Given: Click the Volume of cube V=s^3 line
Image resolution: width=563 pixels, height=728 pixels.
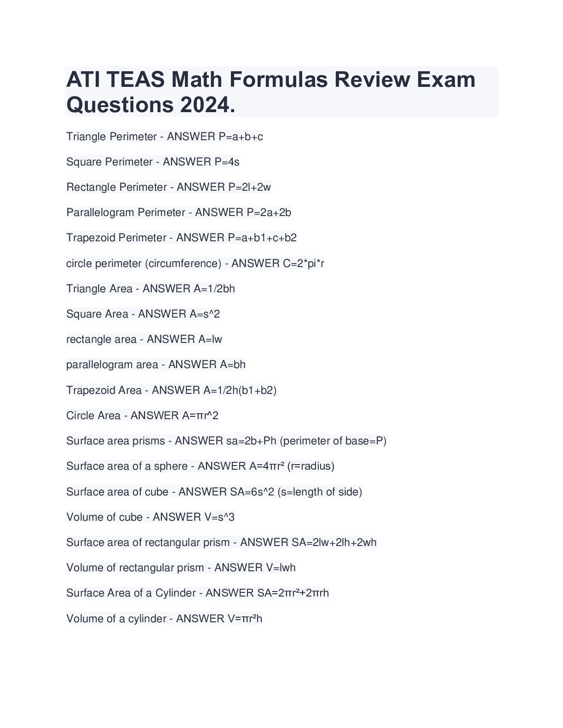Looking at the screenshot, I should pyautogui.click(x=150, y=517).
